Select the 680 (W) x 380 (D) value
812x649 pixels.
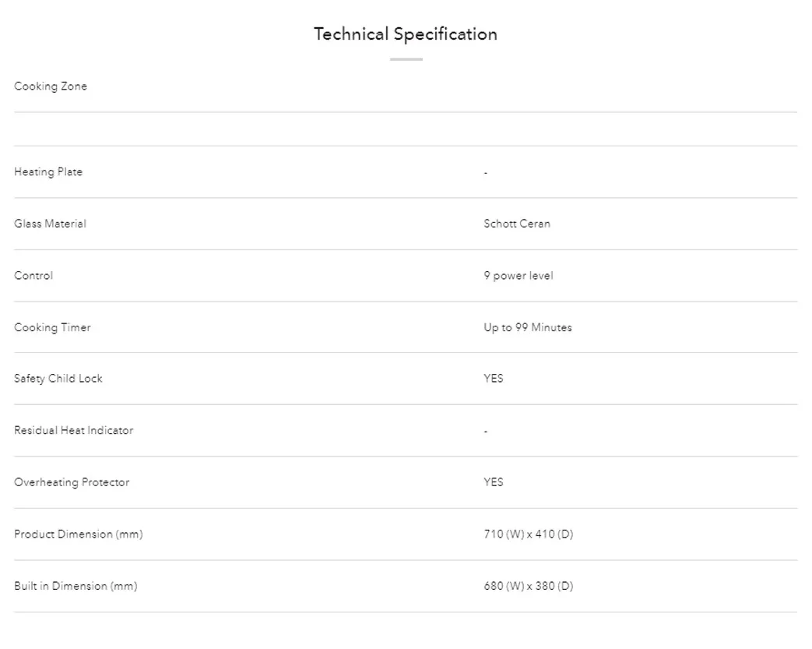coord(528,586)
